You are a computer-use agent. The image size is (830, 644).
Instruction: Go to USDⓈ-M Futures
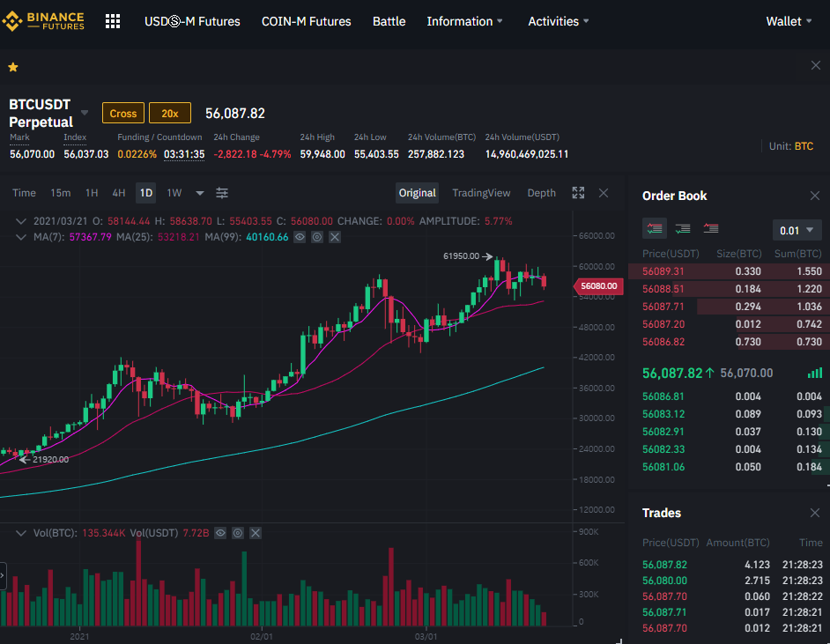[192, 22]
